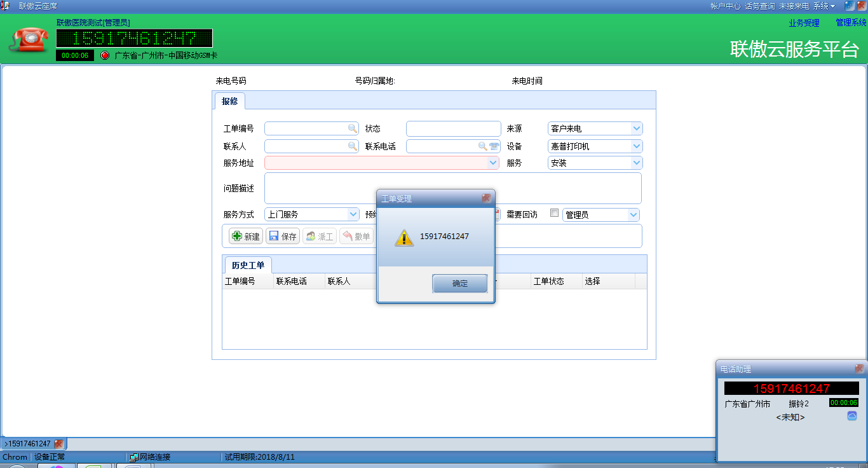Close the 15917461247 bottom tab
The width and height of the screenshot is (868, 468).
pos(58,444)
